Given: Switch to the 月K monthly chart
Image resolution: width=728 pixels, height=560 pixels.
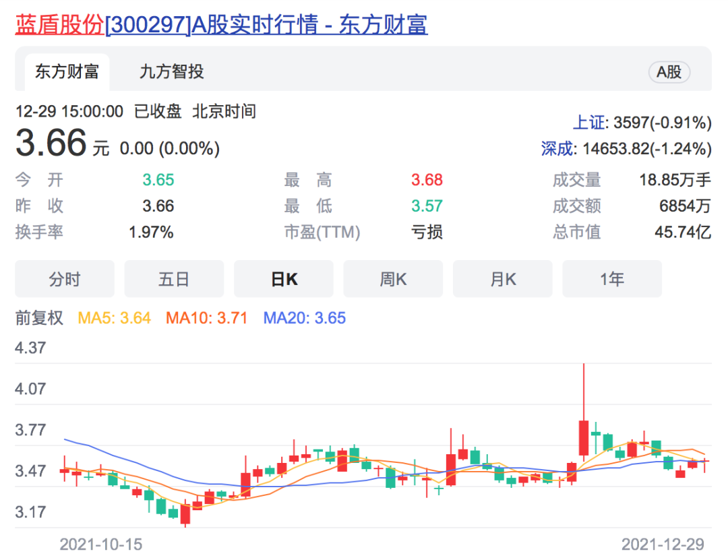Looking at the screenshot, I should pos(502,278).
